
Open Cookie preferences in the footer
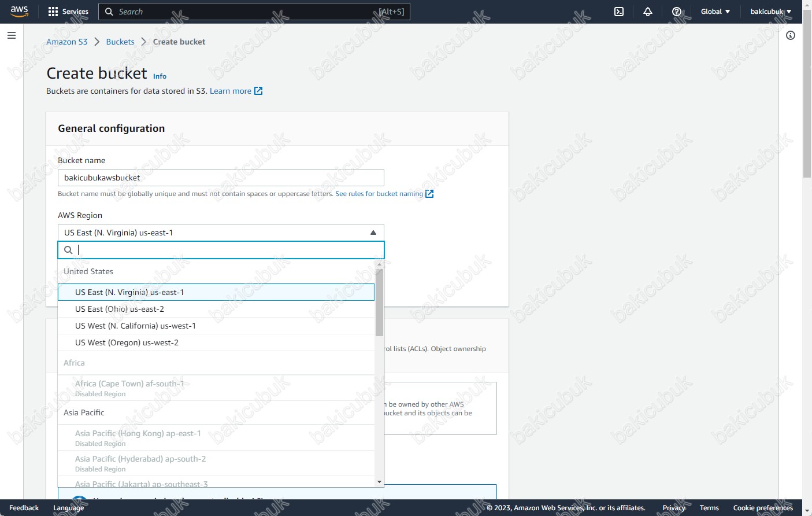[763, 508]
